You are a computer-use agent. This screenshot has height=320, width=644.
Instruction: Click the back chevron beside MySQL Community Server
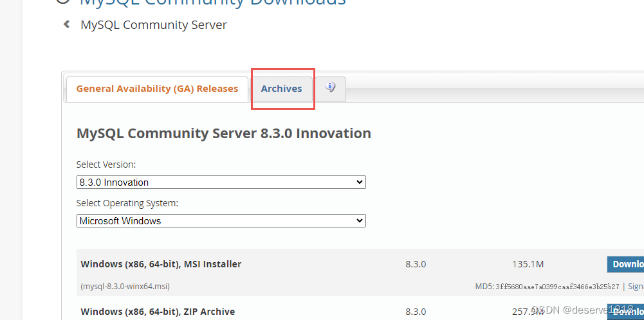click(66, 24)
